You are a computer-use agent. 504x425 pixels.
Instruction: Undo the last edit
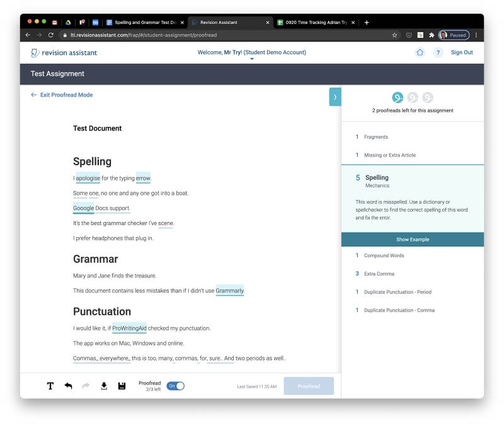pyautogui.click(x=68, y=386)
